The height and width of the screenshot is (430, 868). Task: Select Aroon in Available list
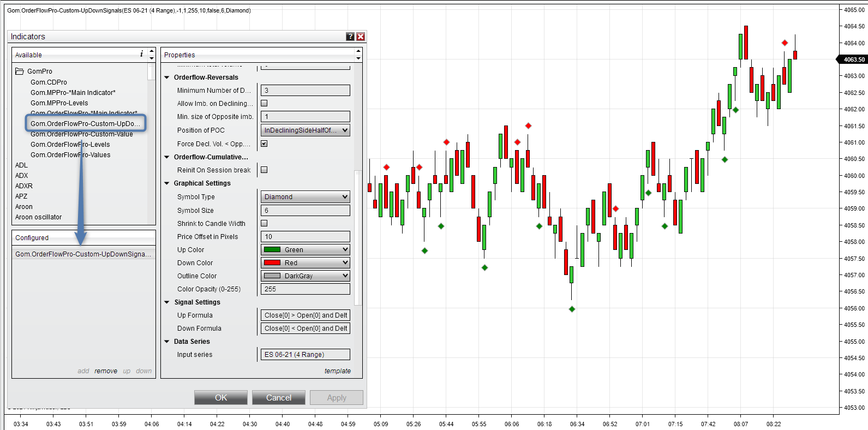[24, 207]
